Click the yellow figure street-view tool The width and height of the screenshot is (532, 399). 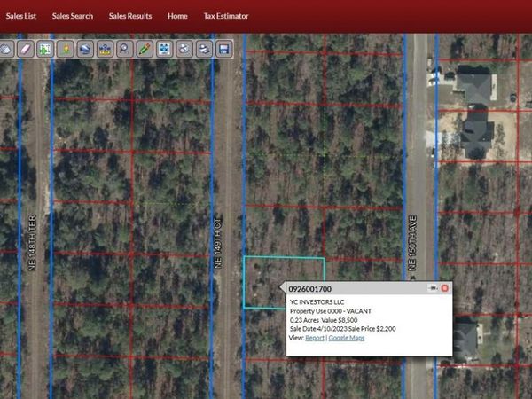(66, 49)
